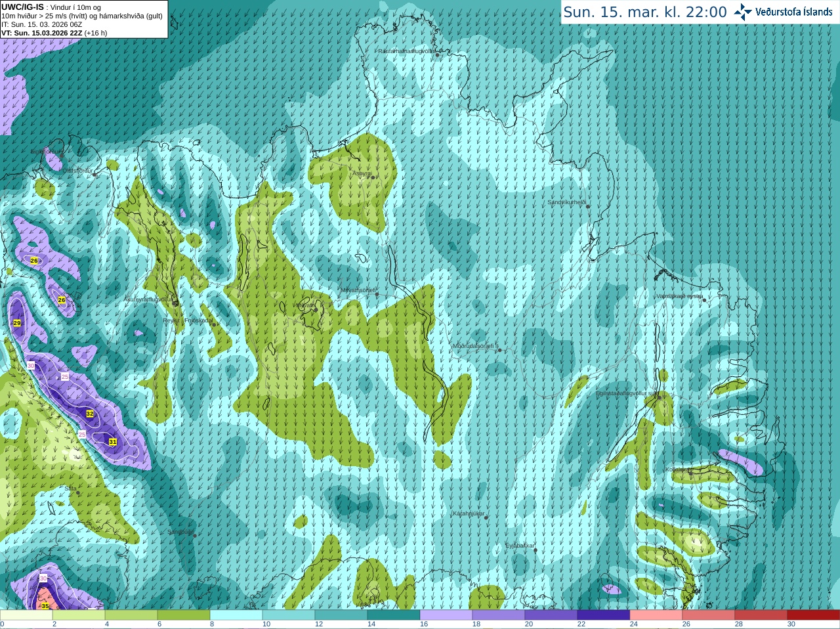This screenshot has width=840, height=629.
Task: Click the date header Sun. 15. mar. kl. 22:00
Action: pyautogui.click(x=645, y=12)
